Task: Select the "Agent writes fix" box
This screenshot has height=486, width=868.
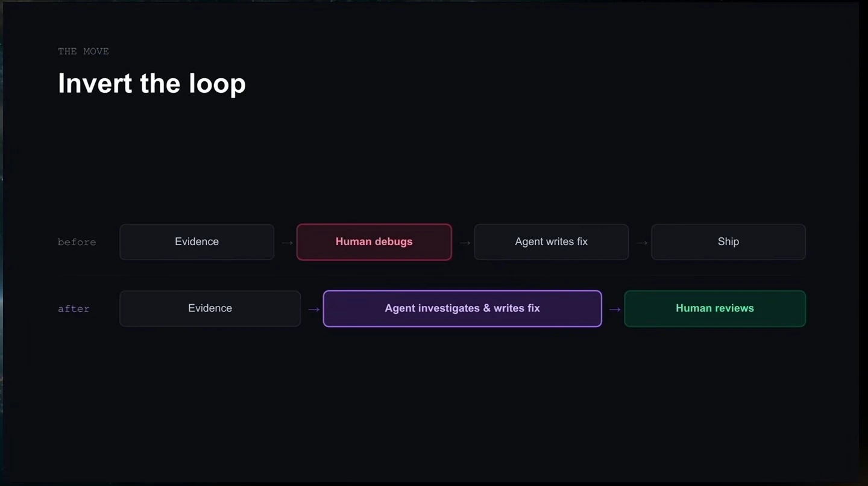Action: pyautogui.click(x=552, y=242)
